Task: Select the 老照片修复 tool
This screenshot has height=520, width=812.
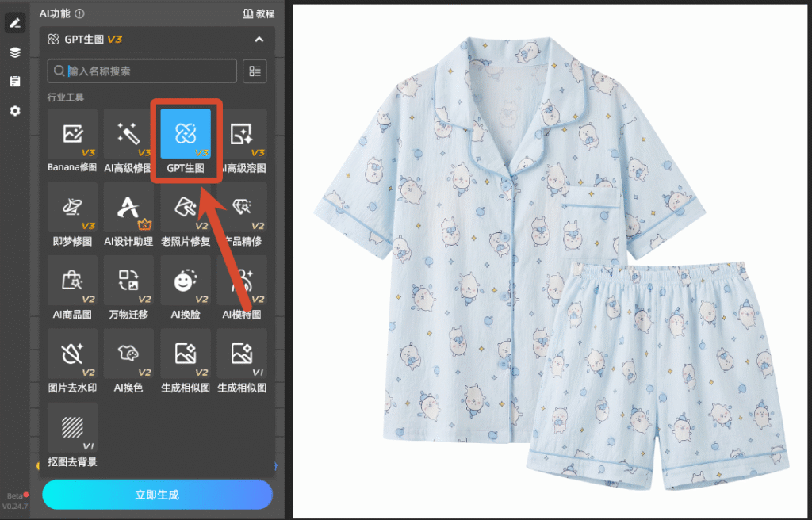Action: [186, 214]
